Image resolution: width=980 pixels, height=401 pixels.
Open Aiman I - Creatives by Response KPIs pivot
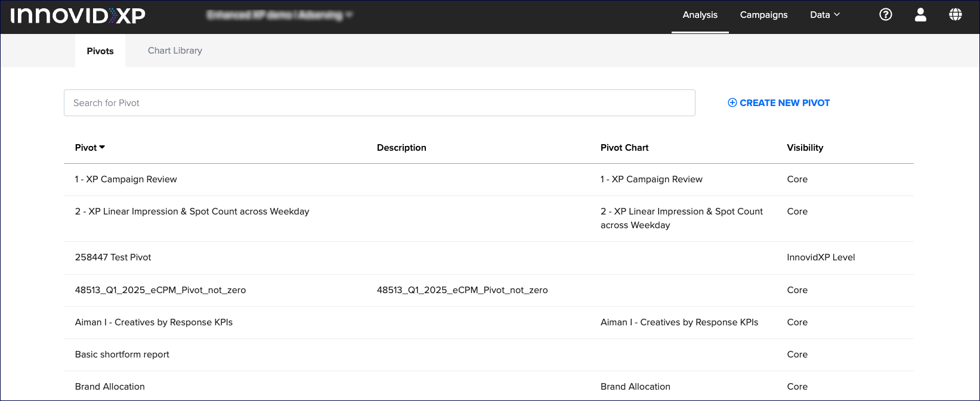(x=154, y=322)
